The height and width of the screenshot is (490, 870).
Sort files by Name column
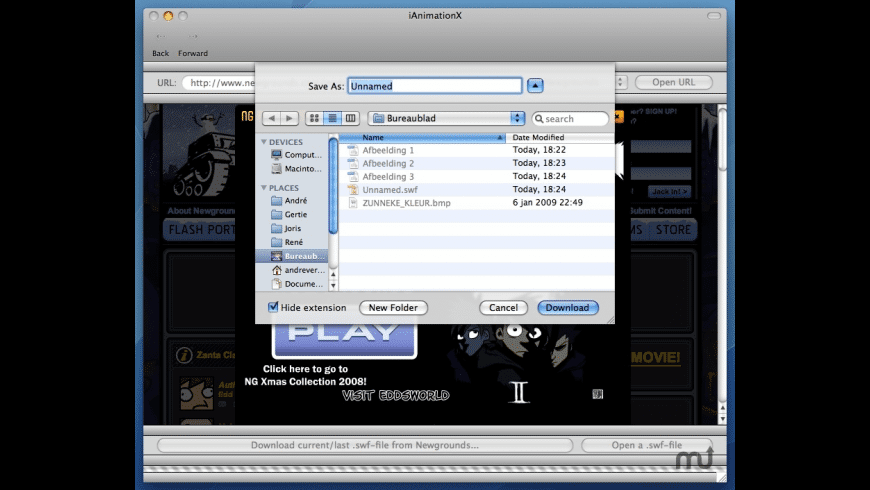[x=422, y=138]
